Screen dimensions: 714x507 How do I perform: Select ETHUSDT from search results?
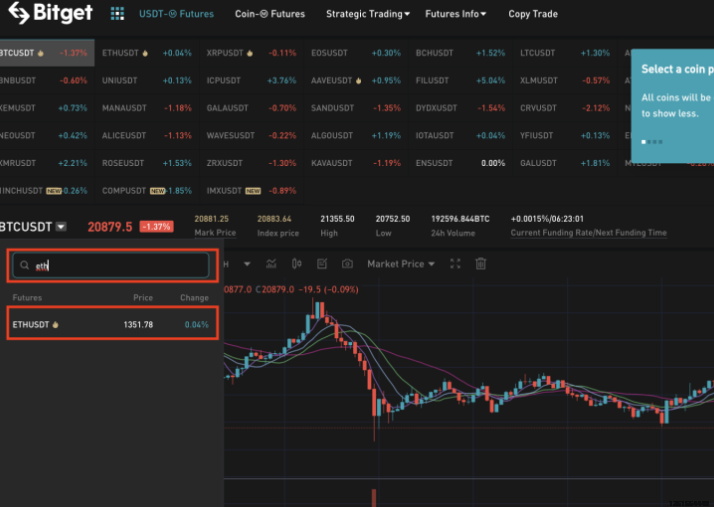click(112, 323)
